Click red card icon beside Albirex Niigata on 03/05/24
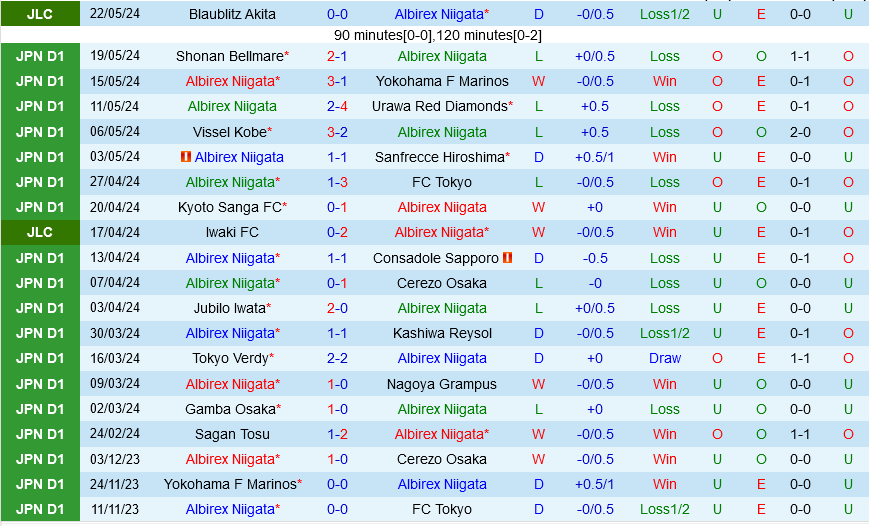Screen dimensions: 869x526 (x=186, y=157)
